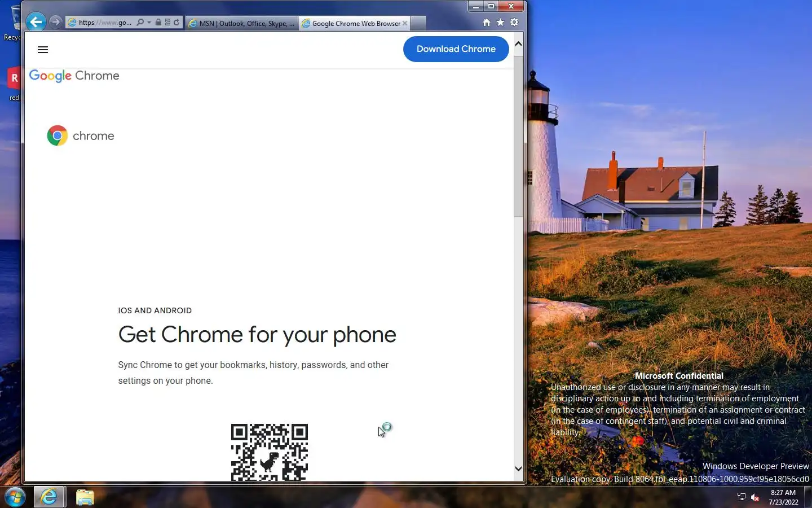
Task: Click the search magnifier in the address bar
Action: click(x=140, y=23)
